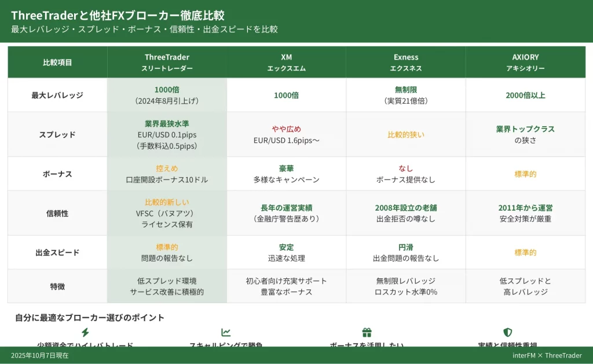Click the Exness column header
Viewport: 593px width, 364px height.
coord(405,62)
